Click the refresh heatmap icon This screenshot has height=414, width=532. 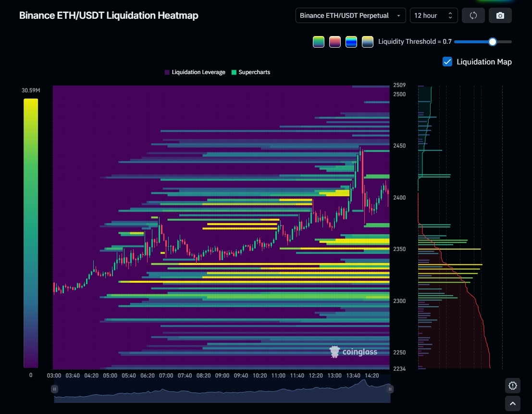point(473,15)
